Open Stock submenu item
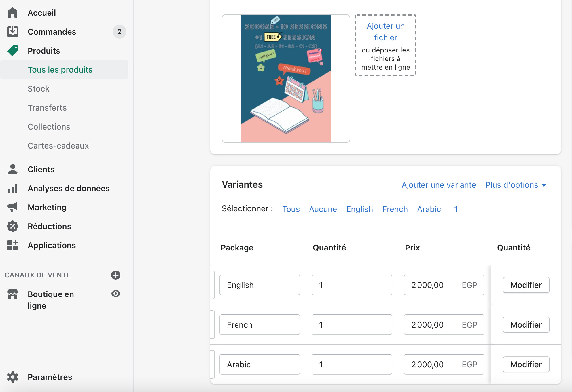Screen dimensions: 572x392 click(x=39, y=89)
